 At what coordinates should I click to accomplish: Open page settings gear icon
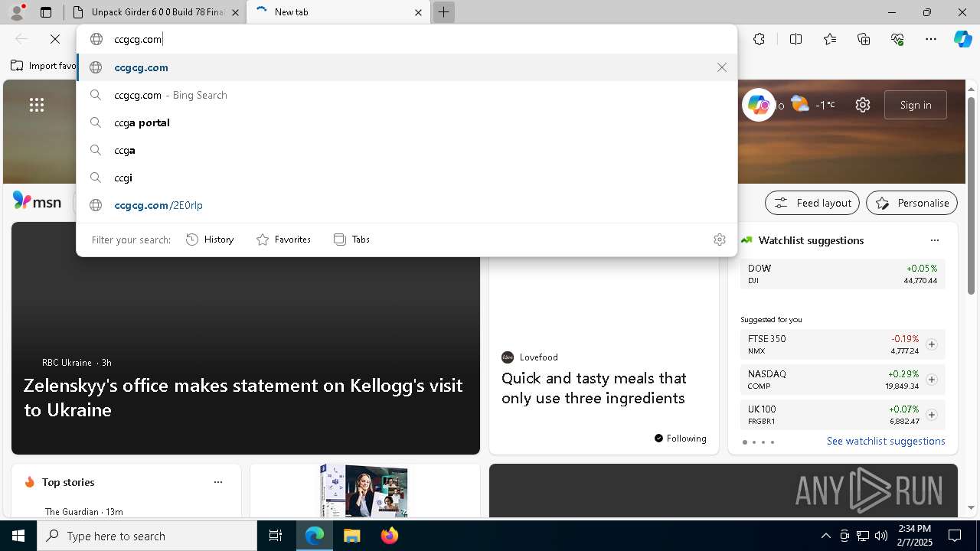tap(863, 105)
